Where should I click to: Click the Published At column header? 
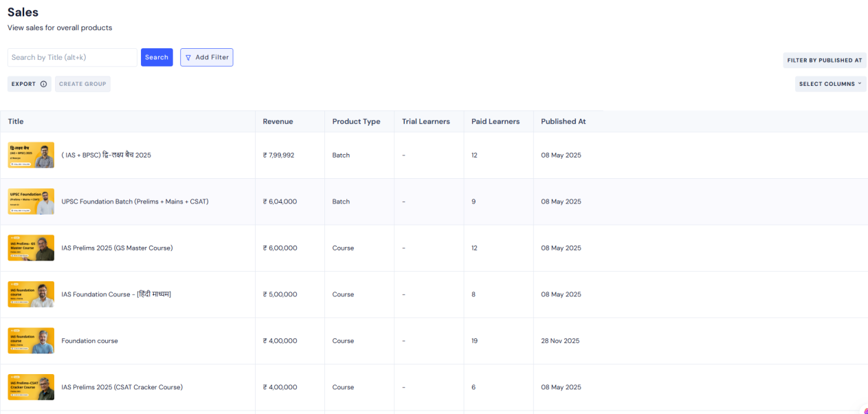pos(563,122)
